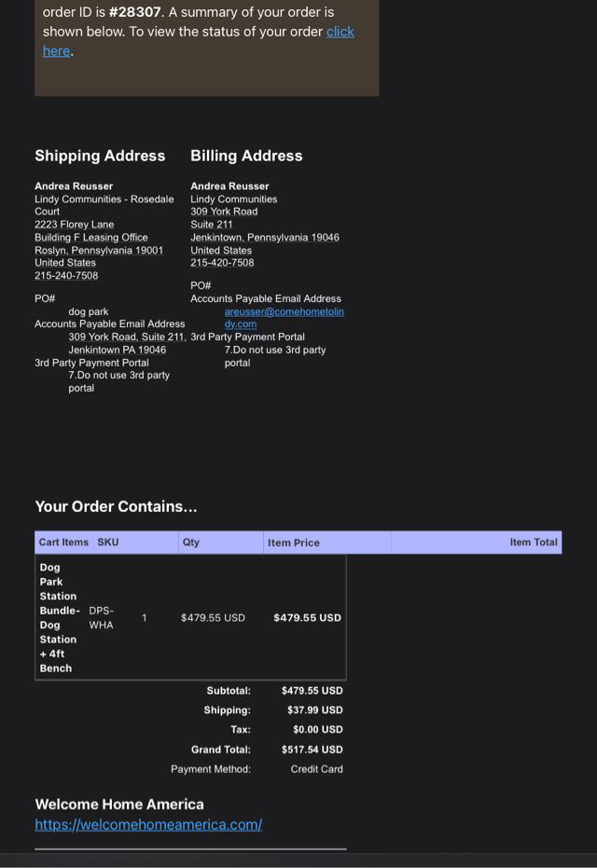Click the Grand Total amount $517.54 USD

pos(312,750)
